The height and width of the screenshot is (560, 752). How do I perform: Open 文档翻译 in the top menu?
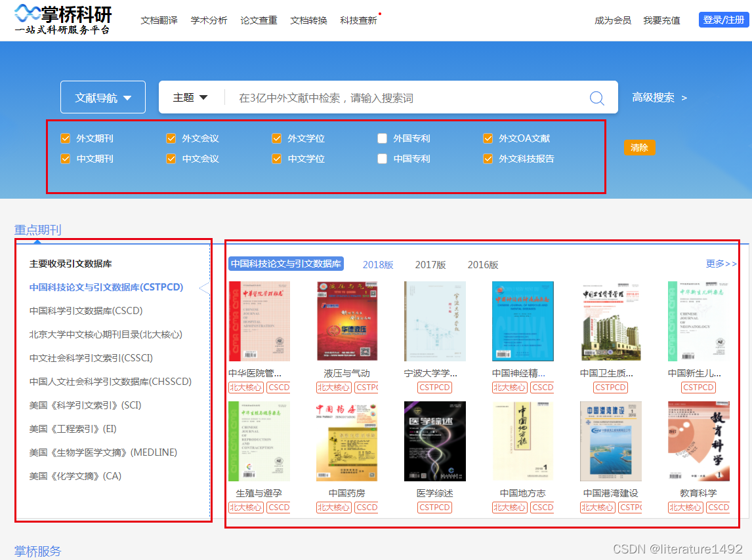(x=159, y=20)
